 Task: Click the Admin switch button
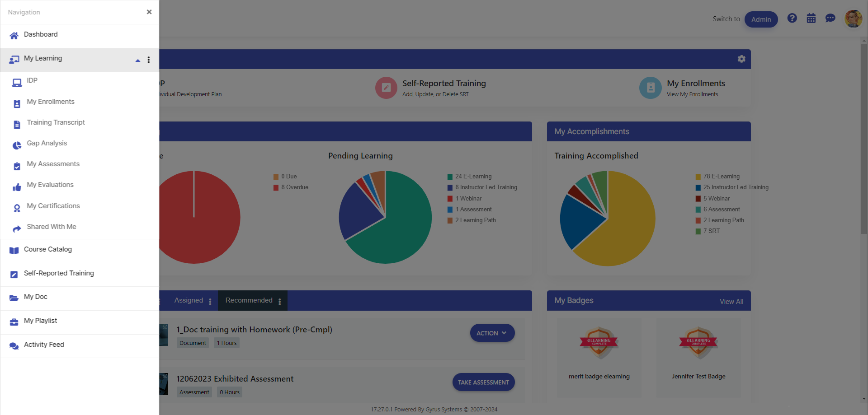click(x=761, y=19)
